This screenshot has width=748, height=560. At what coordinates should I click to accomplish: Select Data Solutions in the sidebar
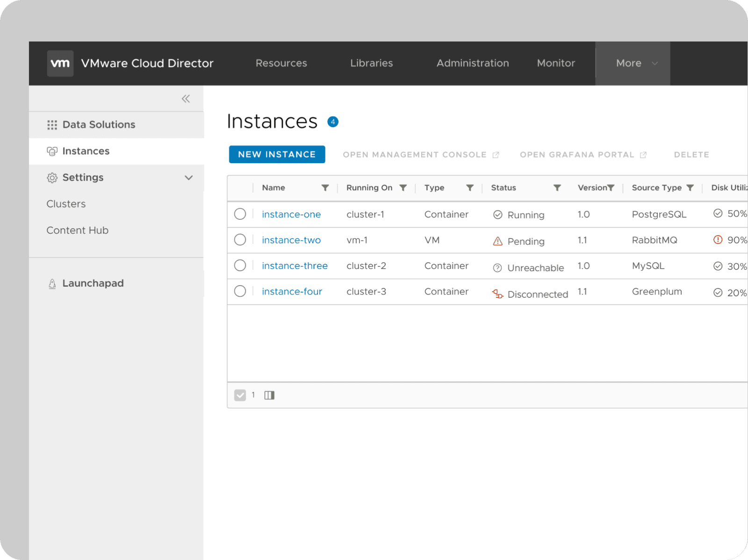[99, 125]
